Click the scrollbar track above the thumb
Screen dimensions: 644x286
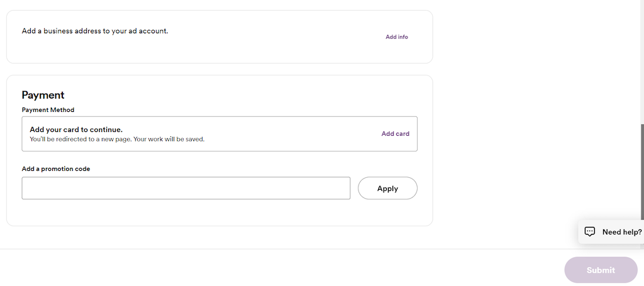click(x=642, y=62)
